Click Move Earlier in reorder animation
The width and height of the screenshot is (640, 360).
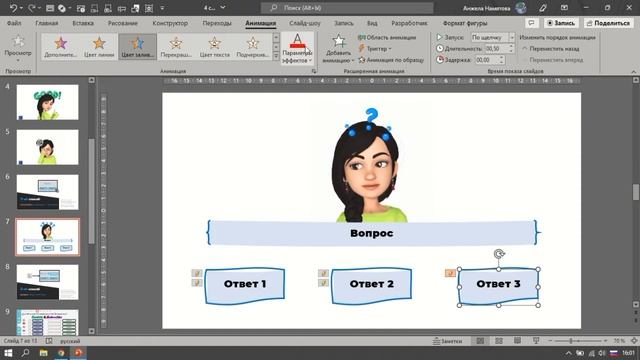[551, 49]
